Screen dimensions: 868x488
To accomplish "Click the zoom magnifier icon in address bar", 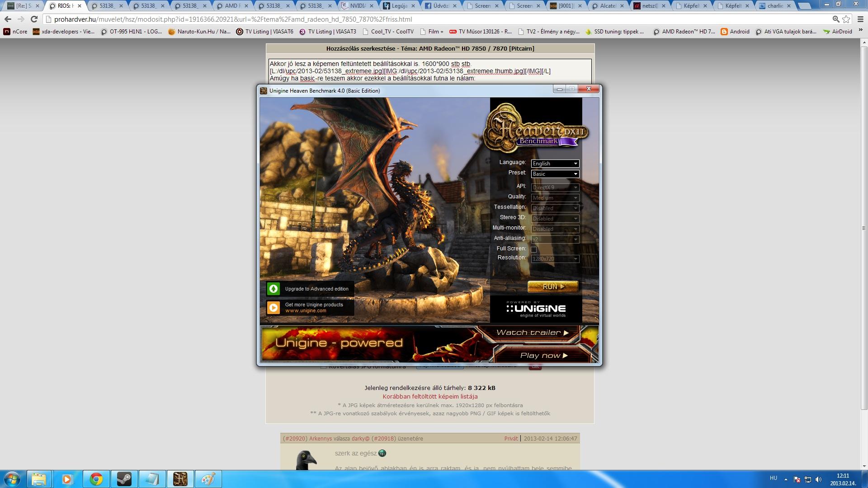I will point(836,19).
